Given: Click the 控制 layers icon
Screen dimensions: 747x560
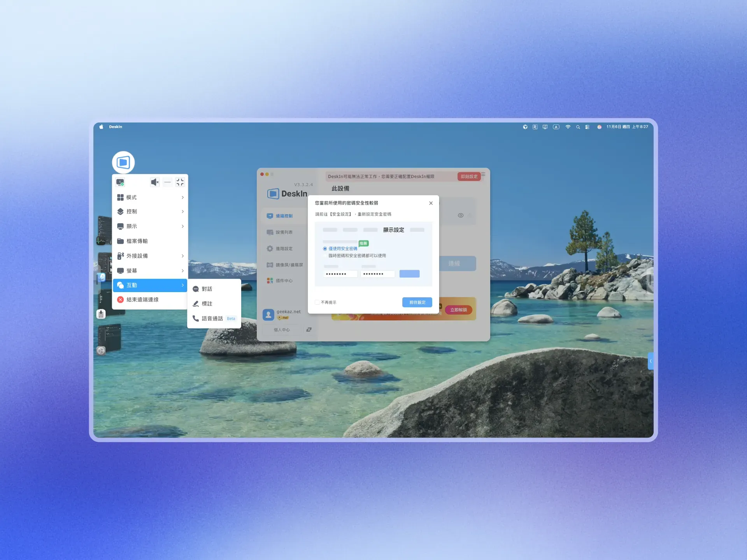Looking at the screenshot, I should coord(120,212).
